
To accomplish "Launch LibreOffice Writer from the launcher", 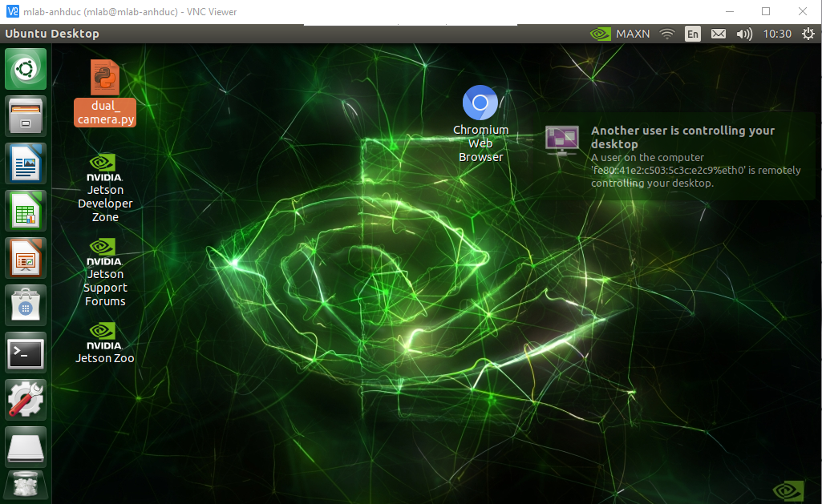I will click(x=26, y=163).
